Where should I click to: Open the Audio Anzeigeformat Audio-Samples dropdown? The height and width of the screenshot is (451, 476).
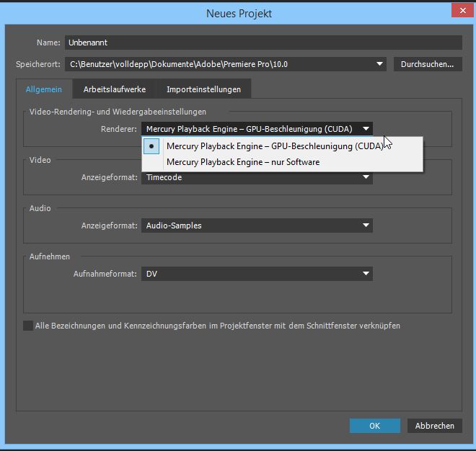[x=257, y=225]
